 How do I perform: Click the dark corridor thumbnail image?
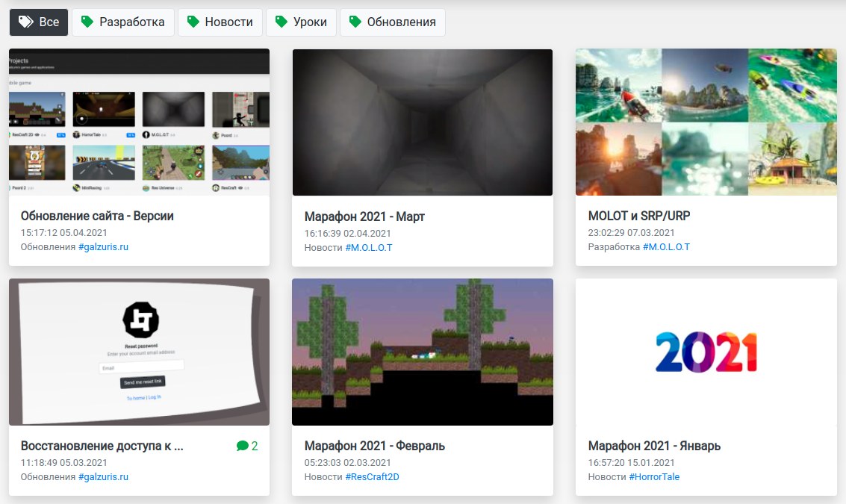[422, 122]
